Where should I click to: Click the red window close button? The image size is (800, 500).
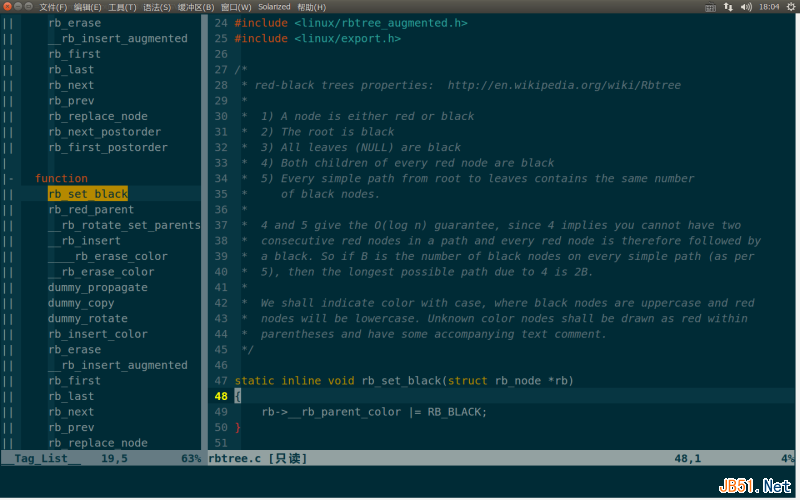[x=7, y=7]
